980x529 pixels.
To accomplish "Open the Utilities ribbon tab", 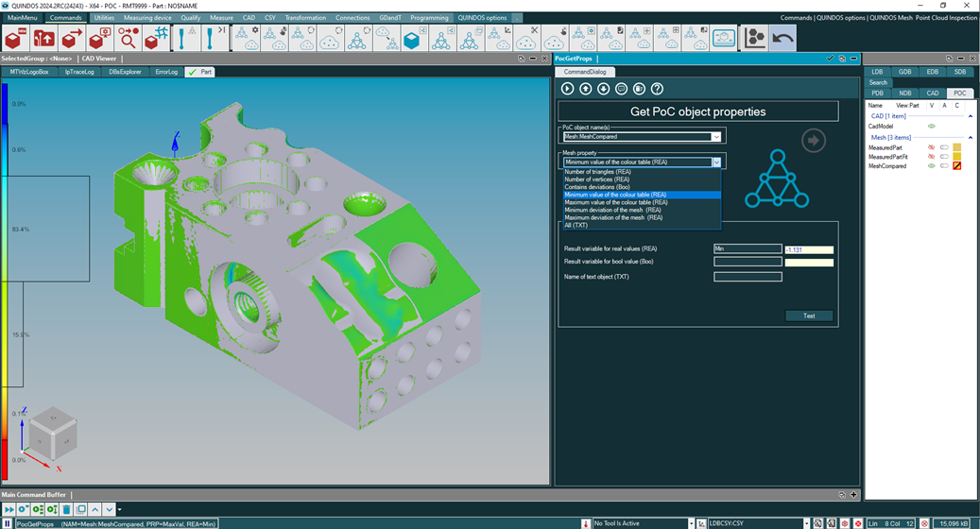I will [104, 18].
